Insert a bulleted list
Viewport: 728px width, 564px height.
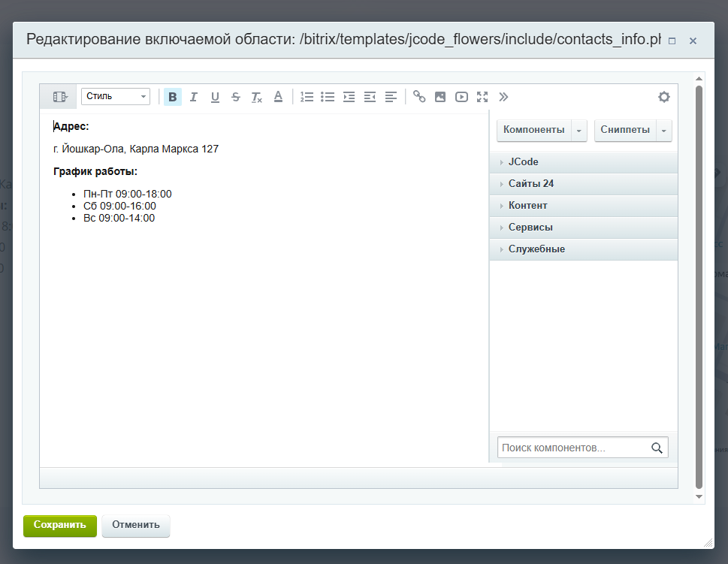click(x=328, y=97)
